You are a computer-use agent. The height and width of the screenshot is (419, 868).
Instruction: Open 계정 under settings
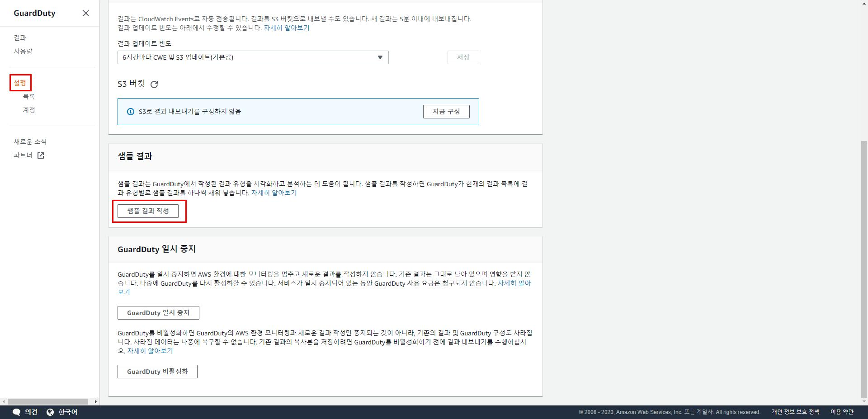[29, 110]
